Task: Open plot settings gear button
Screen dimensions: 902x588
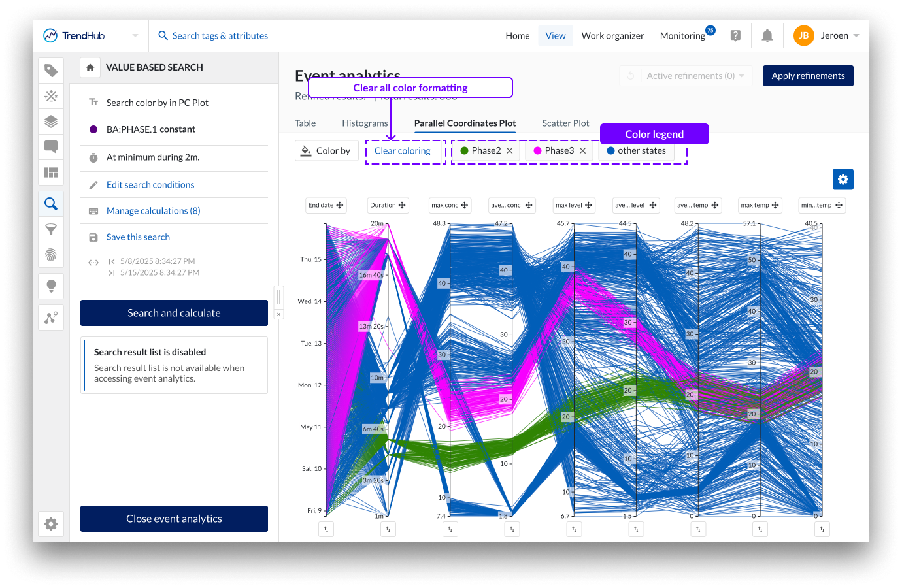Action: pyautogui.click(x=843, y=179)
